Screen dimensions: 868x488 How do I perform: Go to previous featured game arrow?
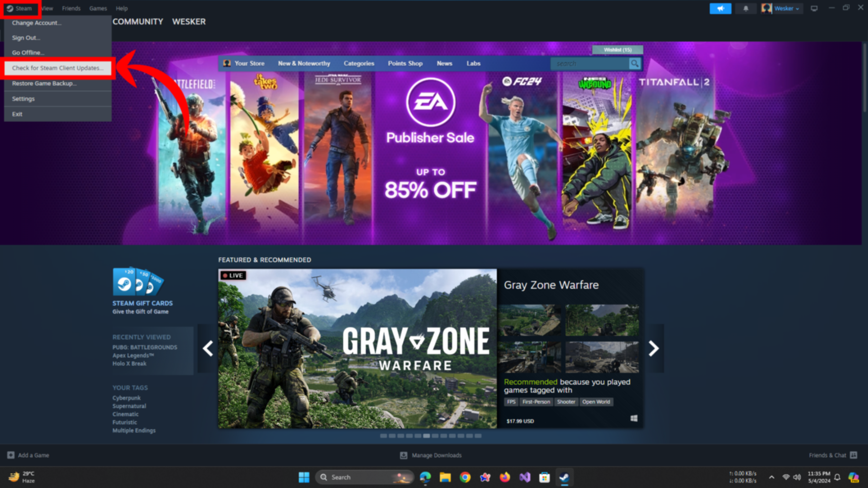[x=207, y=348]
